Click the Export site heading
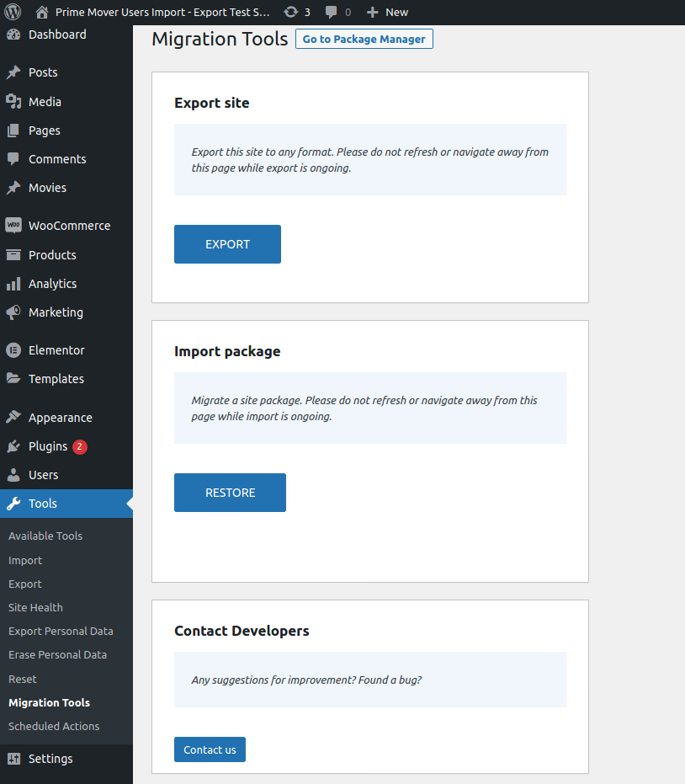 212,103
